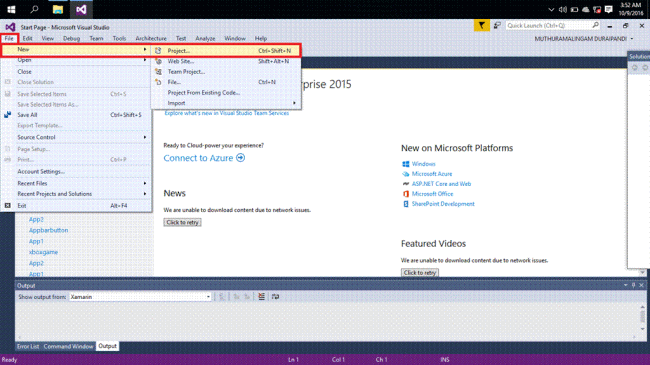Viewport: 650px width, 365px height.
Task: Click to retry under Featured Videos
Action: coord(420,273)
